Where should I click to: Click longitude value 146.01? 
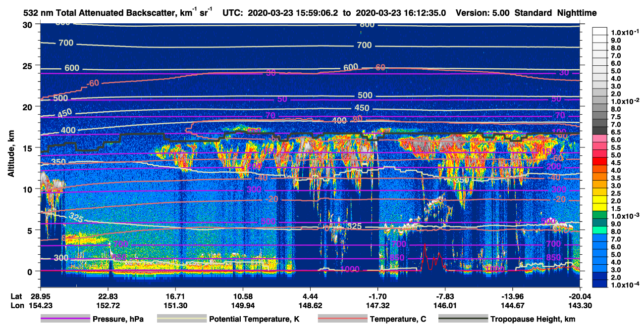pyautogui.click(x=446, y=305)
